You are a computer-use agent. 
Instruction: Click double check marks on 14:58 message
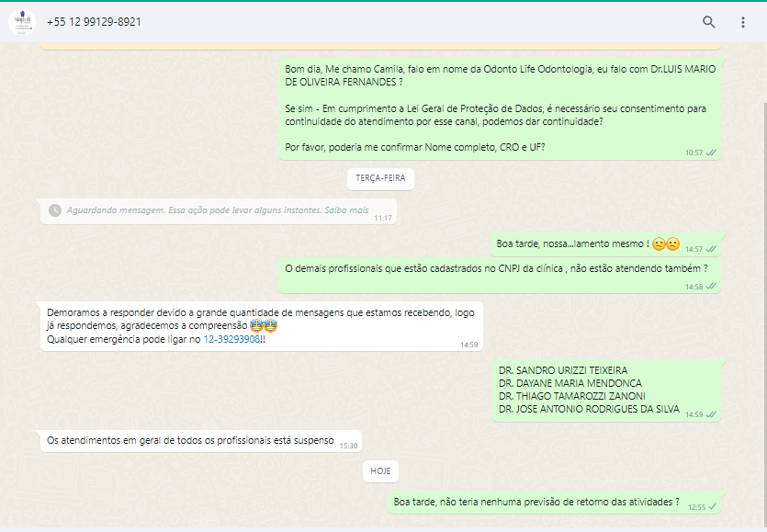pos(711,287)
